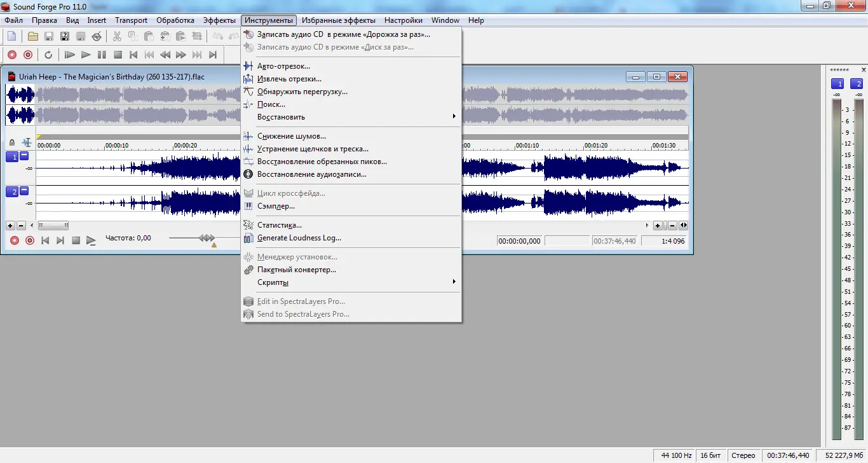Zoom out time with the bottom-right minus button
The height and width of the screenshot is (463, 868).
tap(672, 226)
